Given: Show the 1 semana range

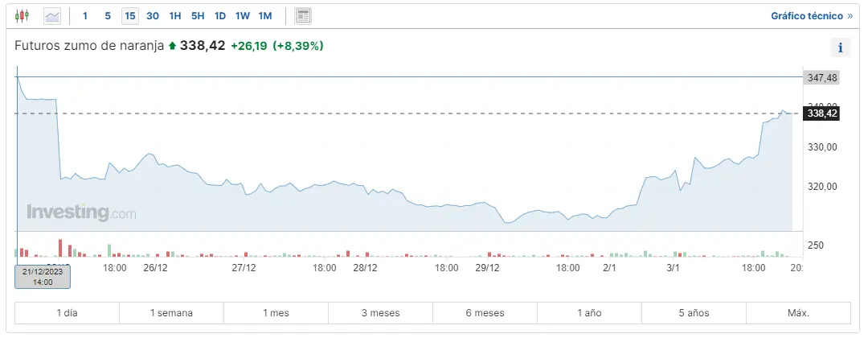Looking at the screenshot, I should (x=171, y=313).
